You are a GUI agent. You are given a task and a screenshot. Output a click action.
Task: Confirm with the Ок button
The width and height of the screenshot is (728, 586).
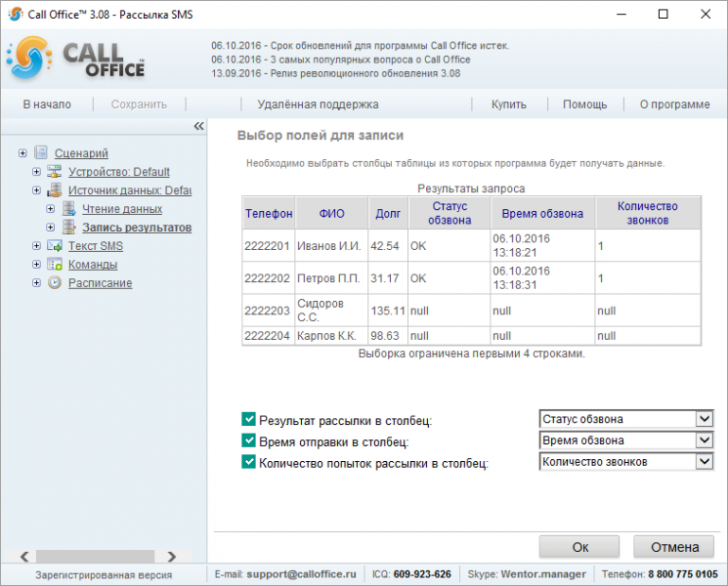(579, 547)
